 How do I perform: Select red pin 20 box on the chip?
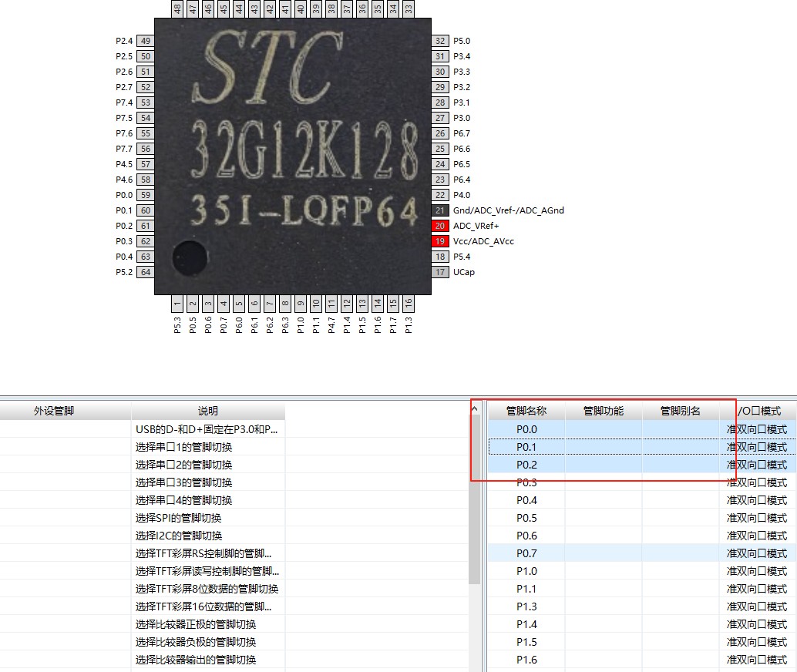(440, 226)
